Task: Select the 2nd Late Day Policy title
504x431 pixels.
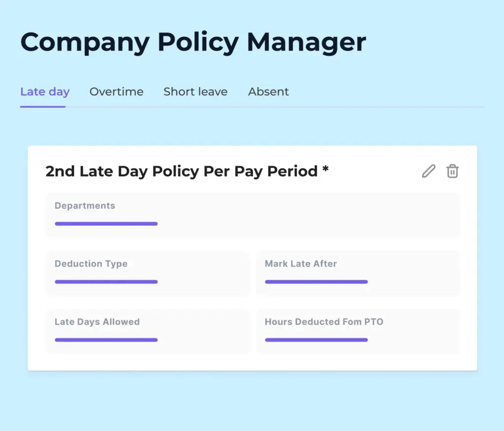Action: click(187, 171)
